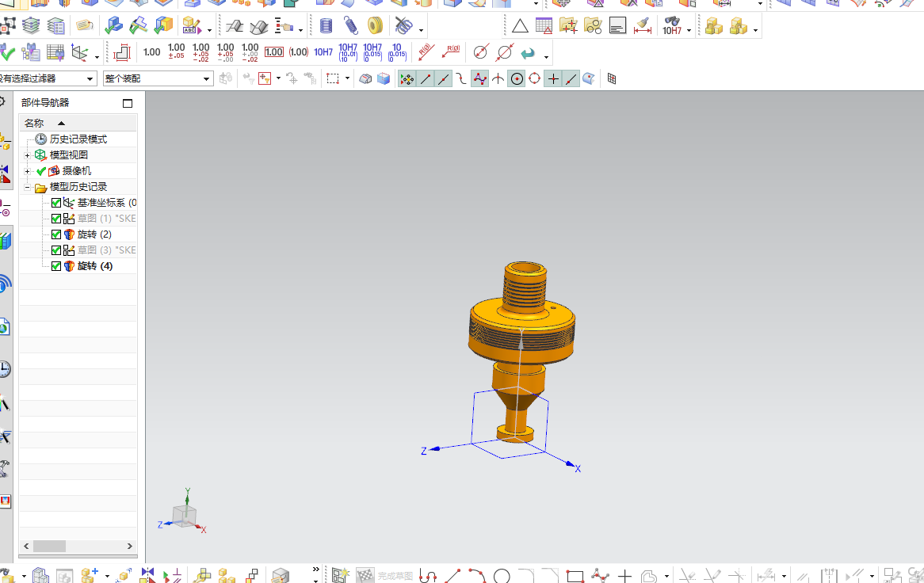Apply the 1.00 ±.05 equal bilateral tolerance
Image resolution: width=924 pixels, height=583 pixels.
176,51
